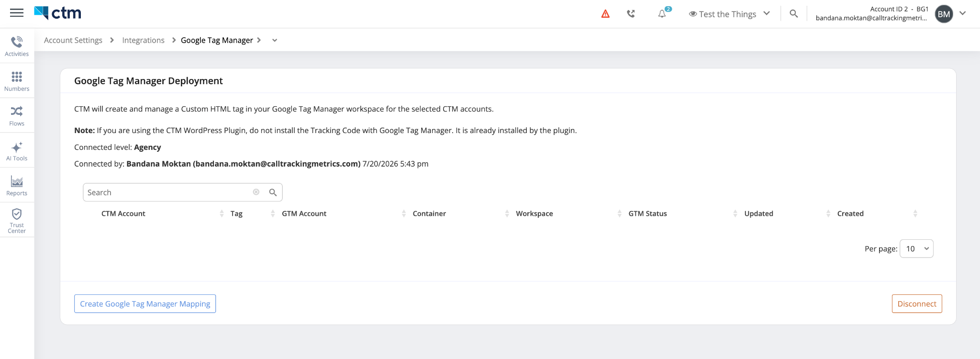Open AI Tools in sidebar
The width and height of the screenshot is (980, 359).
click(x=17, y=151)
